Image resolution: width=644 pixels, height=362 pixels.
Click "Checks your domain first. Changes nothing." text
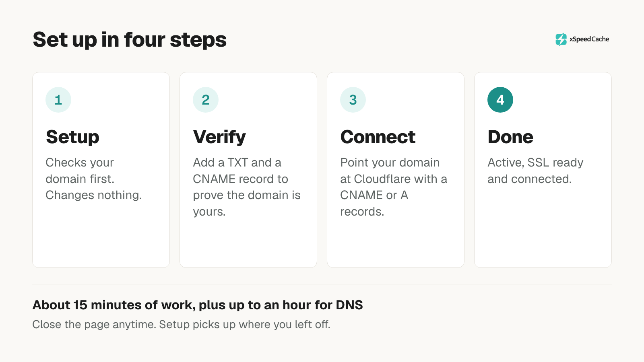tap(94, 179)
